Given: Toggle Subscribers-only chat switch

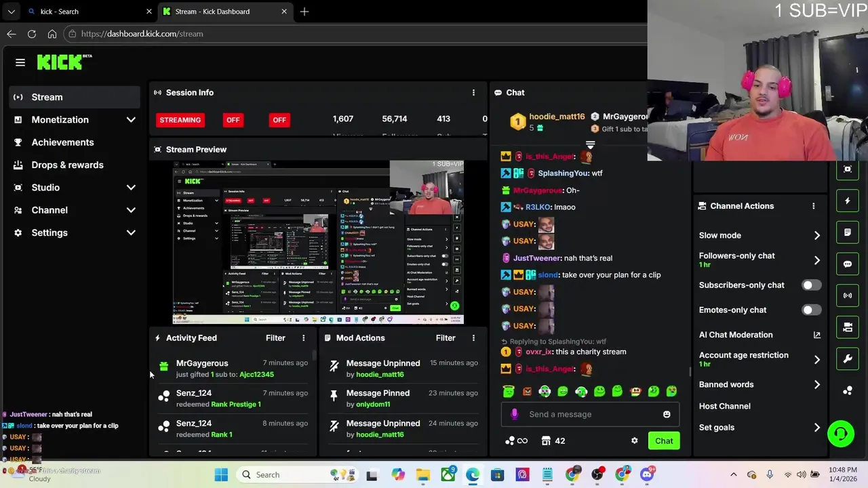Looking at the screenshot, I should (811, 285).
